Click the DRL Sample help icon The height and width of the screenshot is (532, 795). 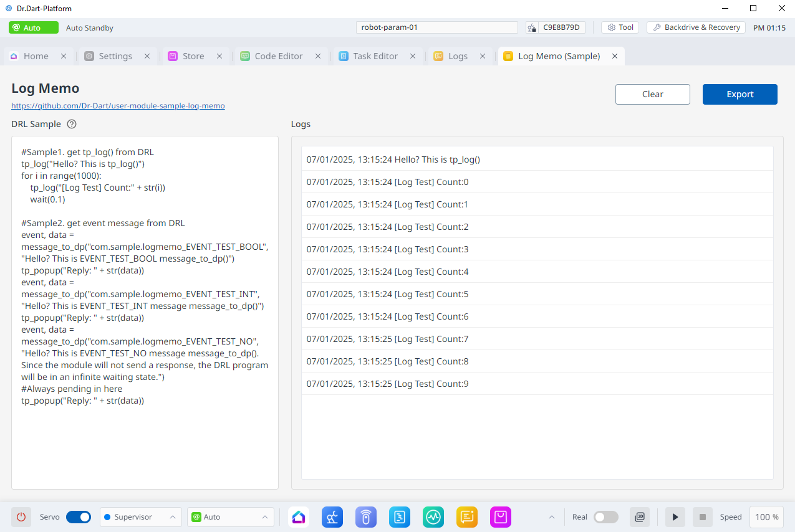point(72,124)
